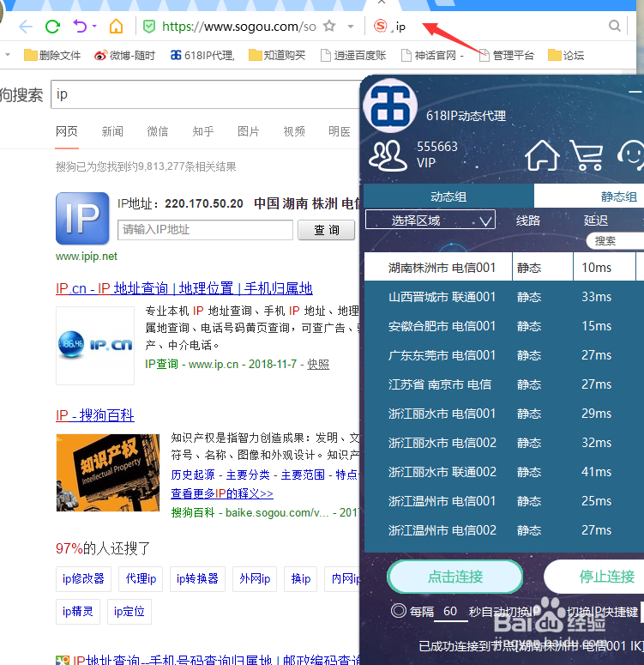Switch to the 动态组 tab
This screenshot has height=665, width=644.
tap(448, 196)
